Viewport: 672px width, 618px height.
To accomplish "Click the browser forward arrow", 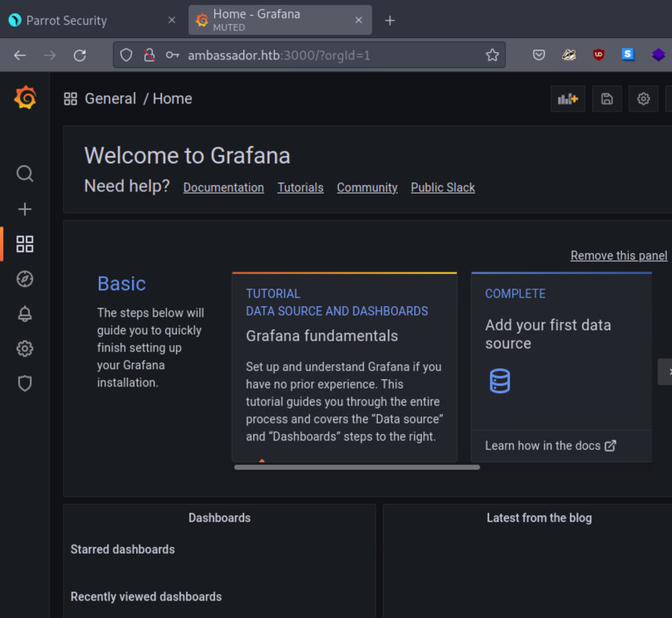I will [50, 55].
